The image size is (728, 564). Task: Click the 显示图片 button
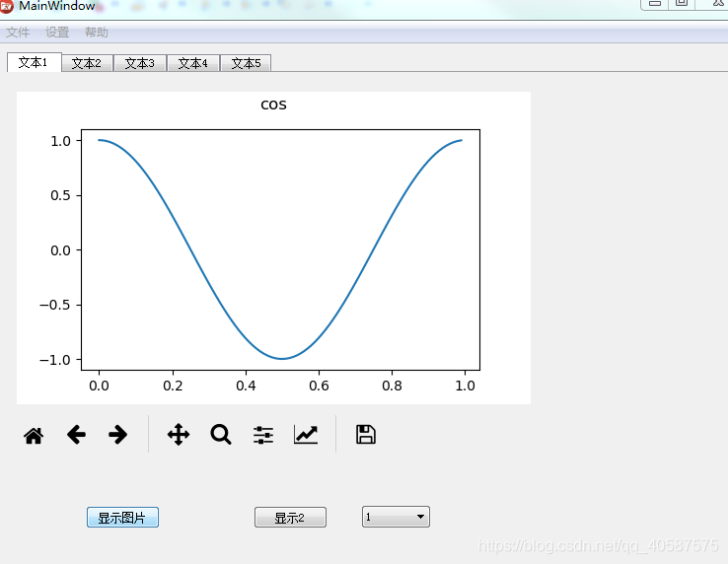(122, 517)
